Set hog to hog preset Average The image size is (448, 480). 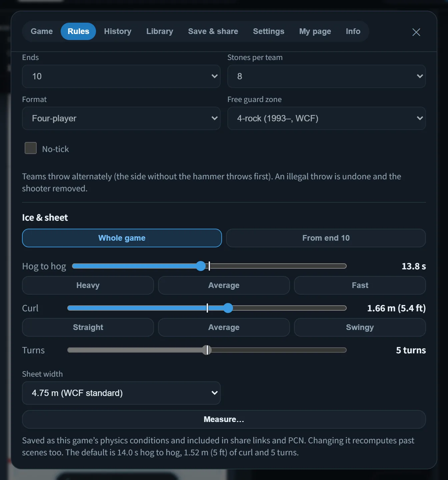(x=224, y=285)
